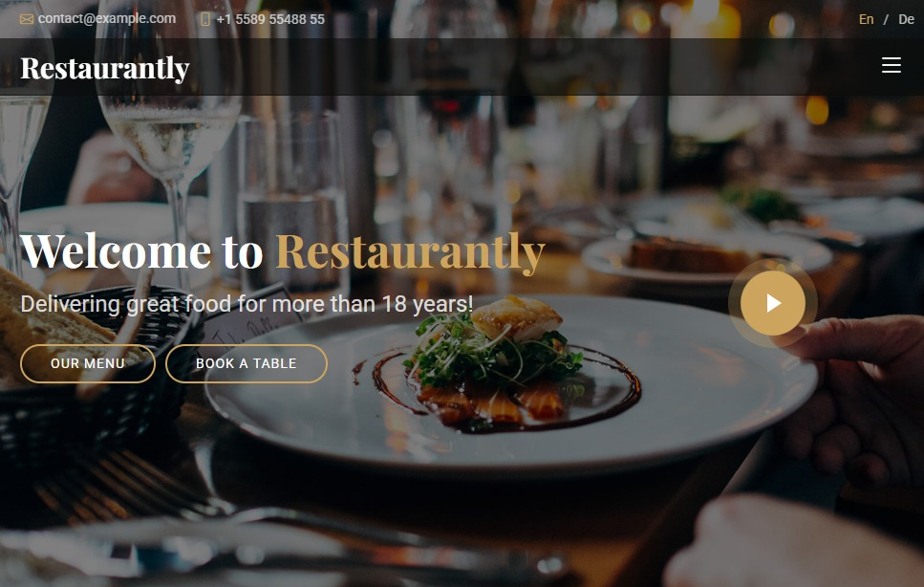Click the dark header navigation bar
The image size is (924, 587).
click(x=462, y=67)
